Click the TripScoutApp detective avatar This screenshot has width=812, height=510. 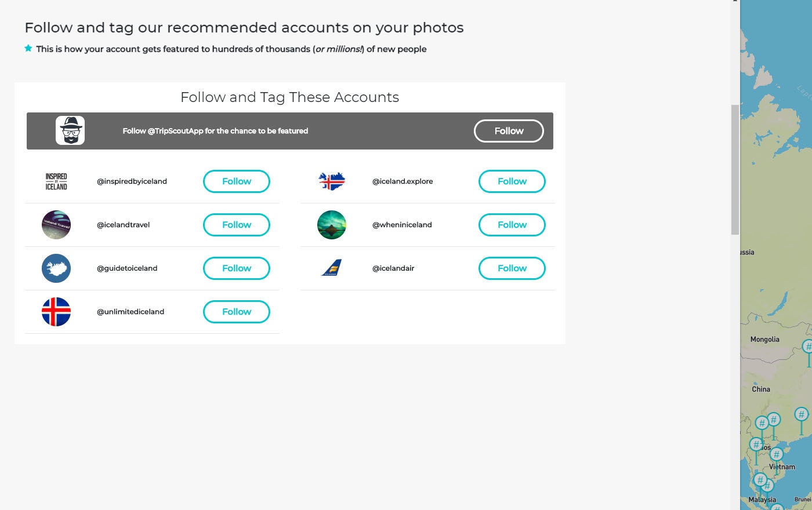coord(70,130)
